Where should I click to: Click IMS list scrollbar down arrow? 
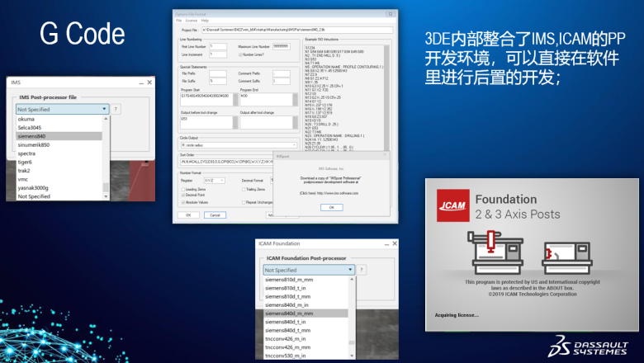tap(106, 196)
